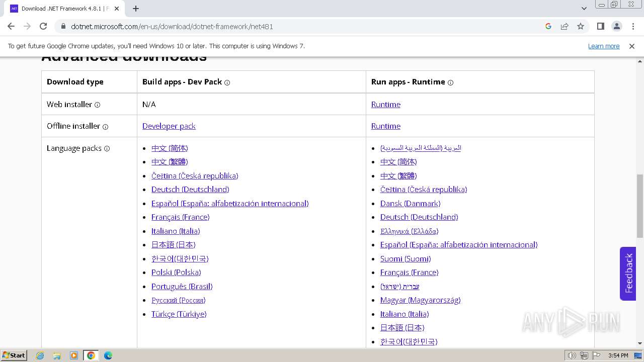The height and width of the screenshot is (362, 644).
Task: Open Türkçe (Türkiye) language pack
Action: click(179, 314)
